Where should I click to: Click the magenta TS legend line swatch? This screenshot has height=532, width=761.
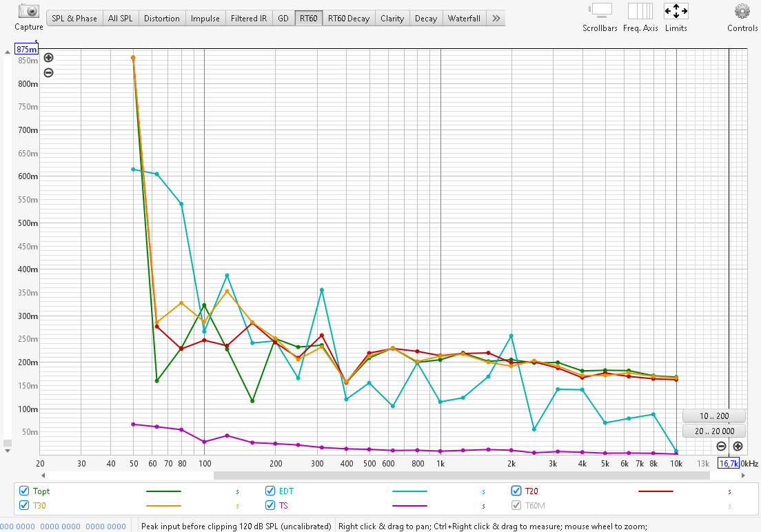pos(409,506)
